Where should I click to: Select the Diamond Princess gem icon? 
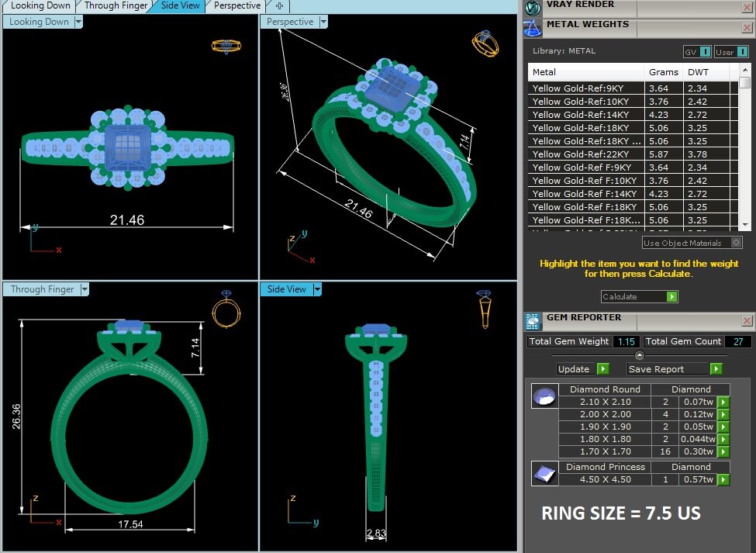point(544,473)
